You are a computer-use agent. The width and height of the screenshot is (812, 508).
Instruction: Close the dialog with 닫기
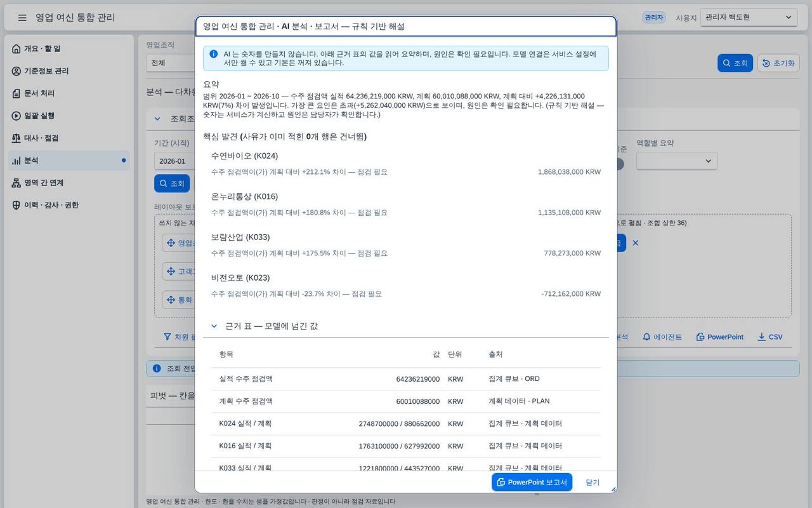(x=593, y=482)
